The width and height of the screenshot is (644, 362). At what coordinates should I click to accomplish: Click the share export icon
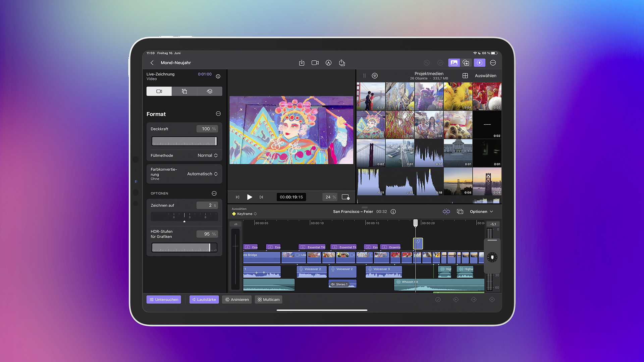pos(342,63)
